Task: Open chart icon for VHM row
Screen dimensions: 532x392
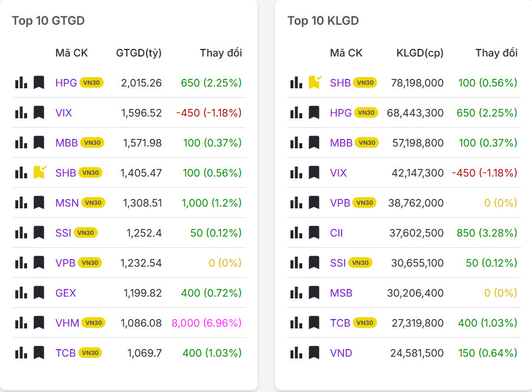Action: point(21,323)
